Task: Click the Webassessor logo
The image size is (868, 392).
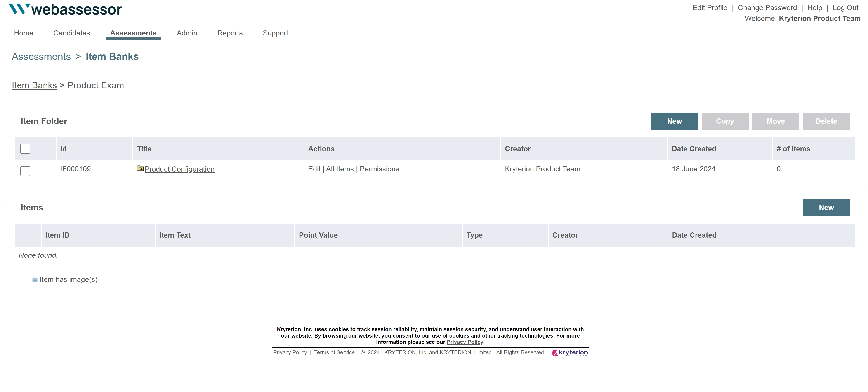Action: [65, 9]
